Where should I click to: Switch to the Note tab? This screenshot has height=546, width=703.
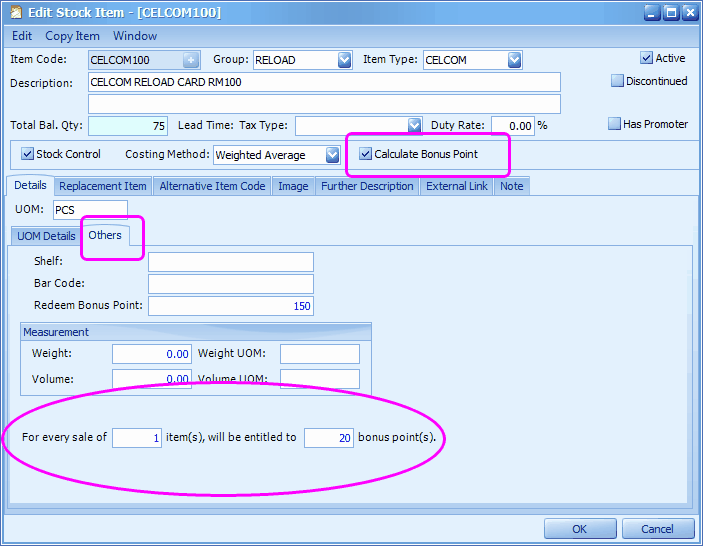coord(512,186)
